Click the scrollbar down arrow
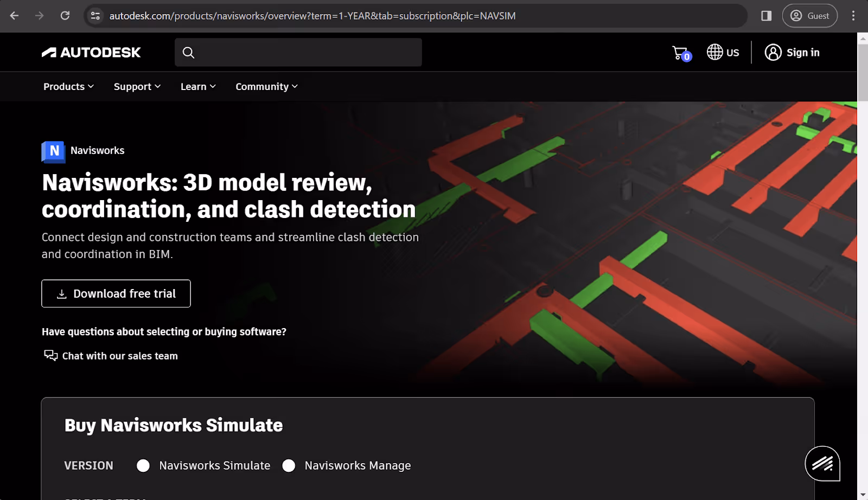868x500 pixels. click(x=863, y=495)
